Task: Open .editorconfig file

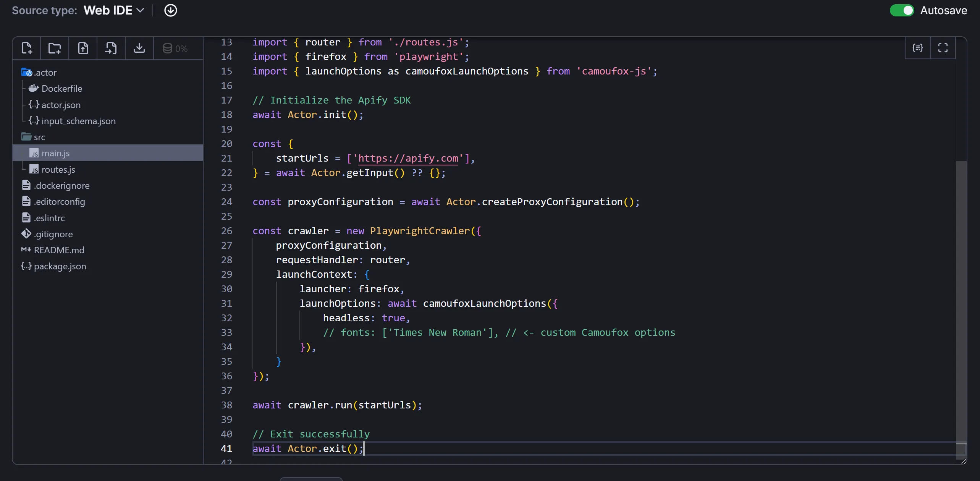Action: [x=53, y=201]
